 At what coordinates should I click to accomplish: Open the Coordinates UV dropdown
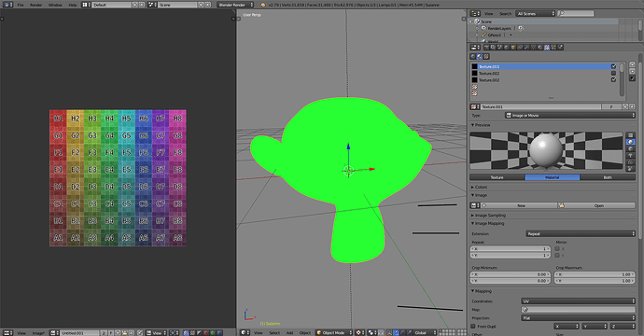(x=578, y=301)
